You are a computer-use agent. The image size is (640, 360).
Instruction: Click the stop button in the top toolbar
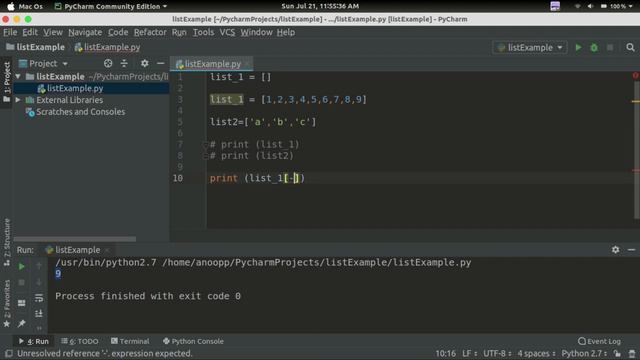coord(610,47)
